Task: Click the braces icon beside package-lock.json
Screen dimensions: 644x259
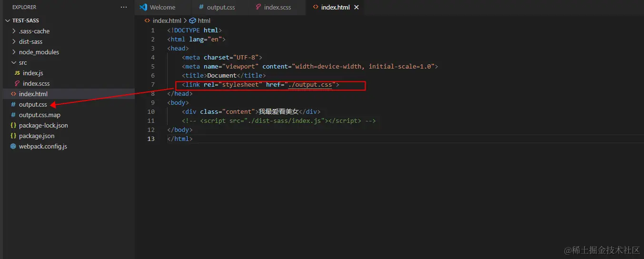Action: click(x=13, y=125)
